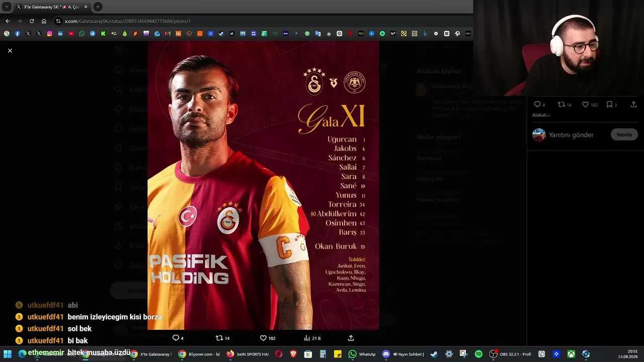Bookmark the post in the right panel
Screen dimensions: 644x362
611,105
